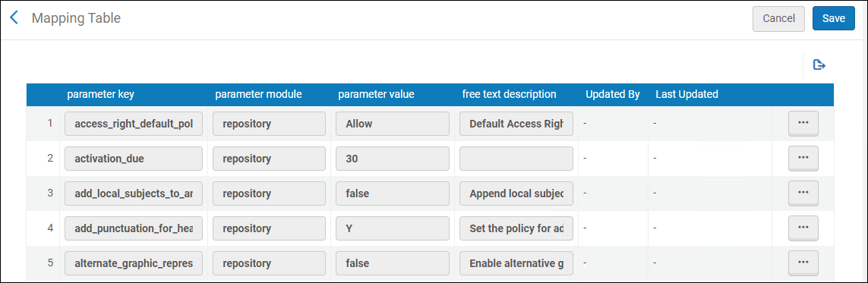Click the Last Updated column header
Screen dimensions: 868x283
(x=687, y=95)
